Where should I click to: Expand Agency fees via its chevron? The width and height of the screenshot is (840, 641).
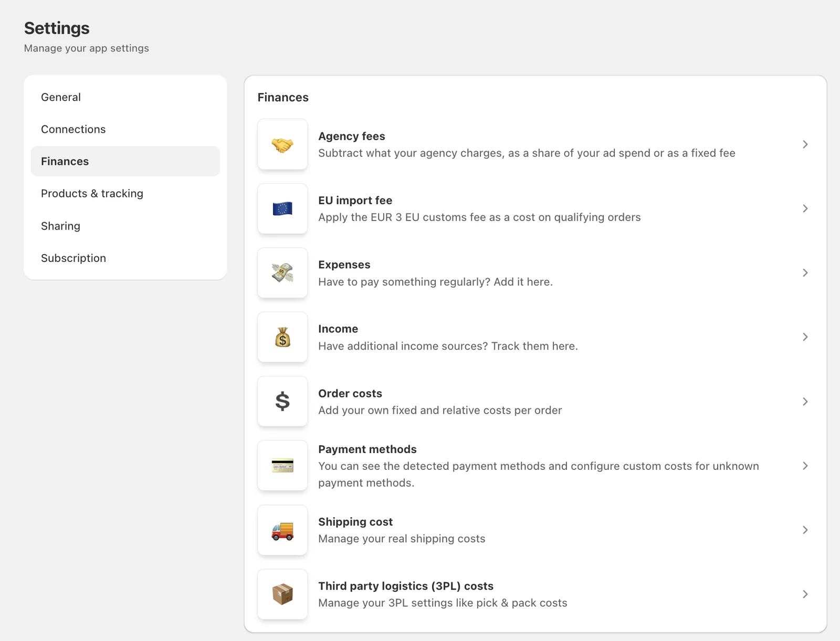(805, 144)
